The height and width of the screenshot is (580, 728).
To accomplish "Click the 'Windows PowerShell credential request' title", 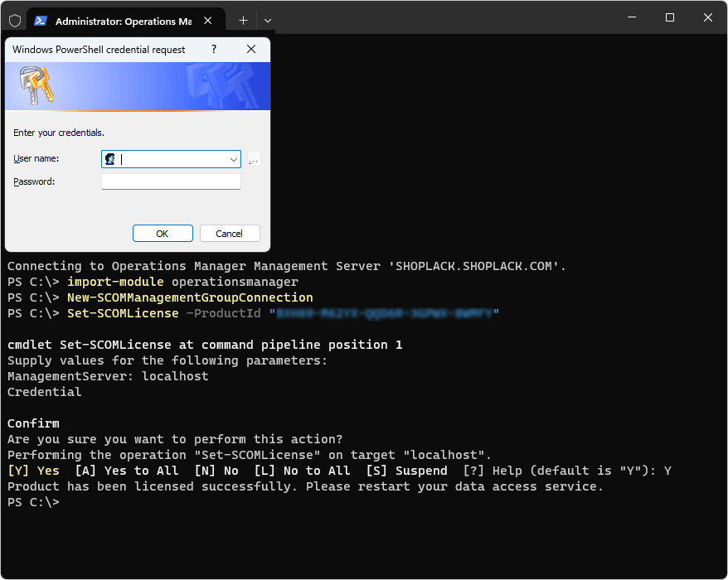I will click(99, 50).
